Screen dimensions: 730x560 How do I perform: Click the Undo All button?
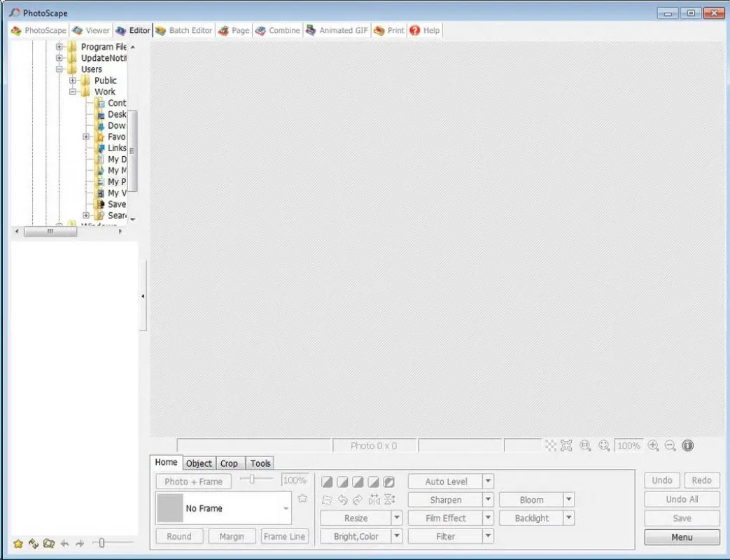click(682, 500)
